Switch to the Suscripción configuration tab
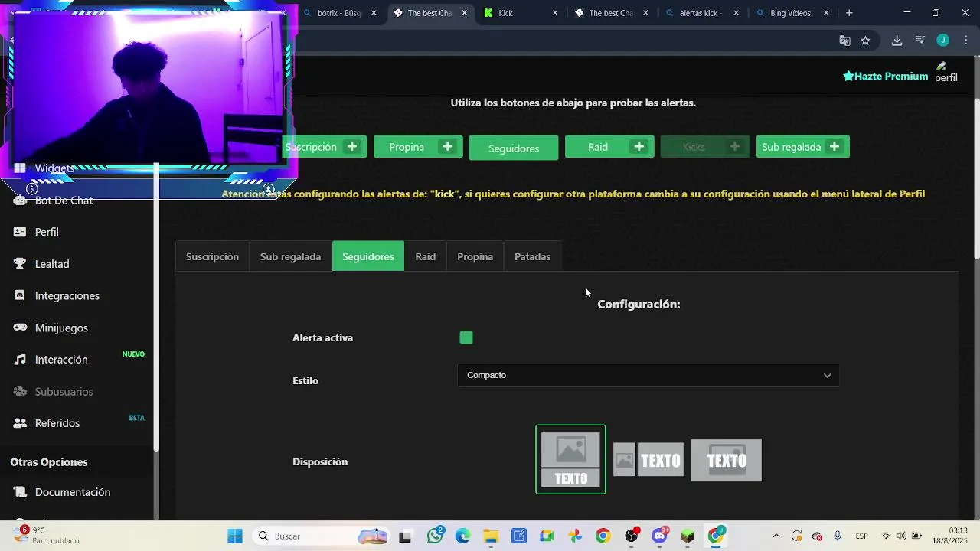The width and height of the screenshot is (980, 551). 212,256
